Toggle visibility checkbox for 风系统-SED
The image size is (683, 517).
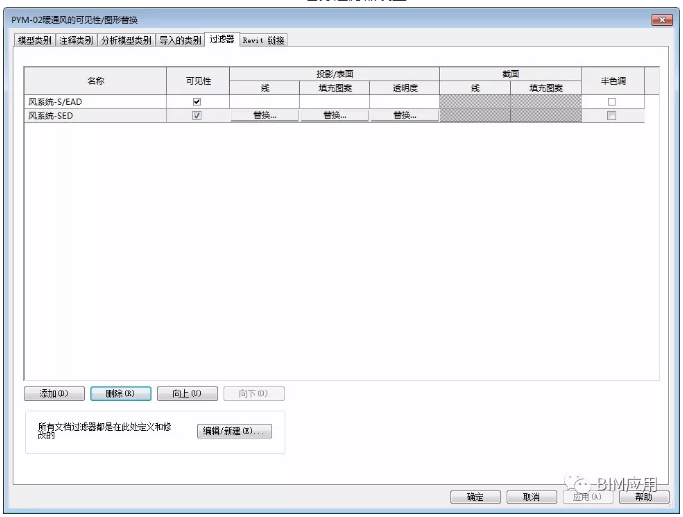click(x=197, y=116)
